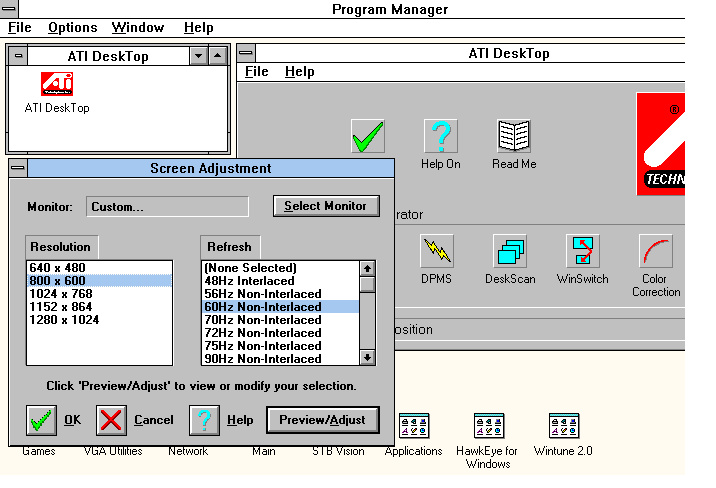Open the Options menu in Program Manager
Screen dimensions: 716x488
pos(73,27)
